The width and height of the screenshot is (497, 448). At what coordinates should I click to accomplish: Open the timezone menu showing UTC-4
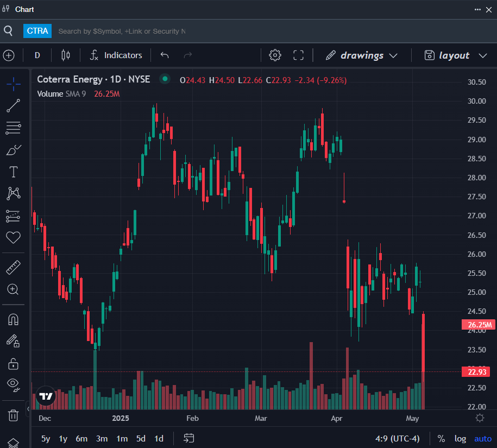[397, 438]
